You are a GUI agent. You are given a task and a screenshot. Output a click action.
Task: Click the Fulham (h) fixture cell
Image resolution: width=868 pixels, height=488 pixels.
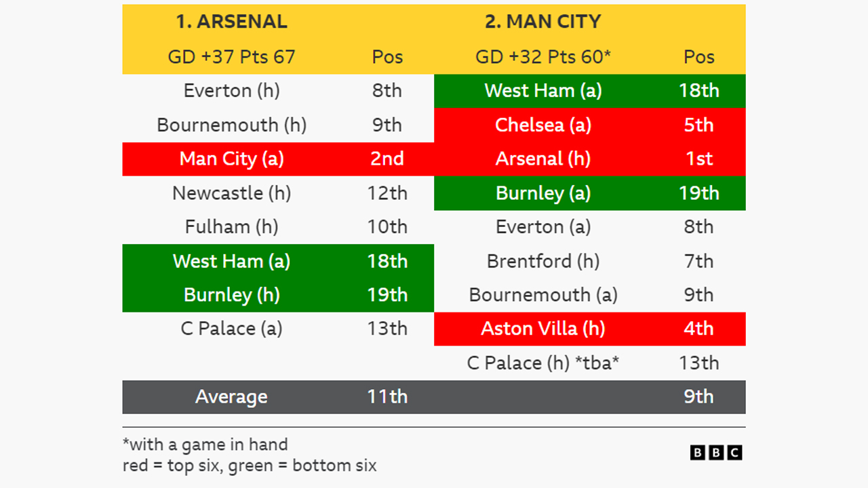(x=231, y=227)
